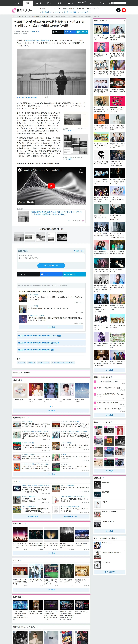
Task: Click the 動画あり tag
Action: (x=31, y=363)
